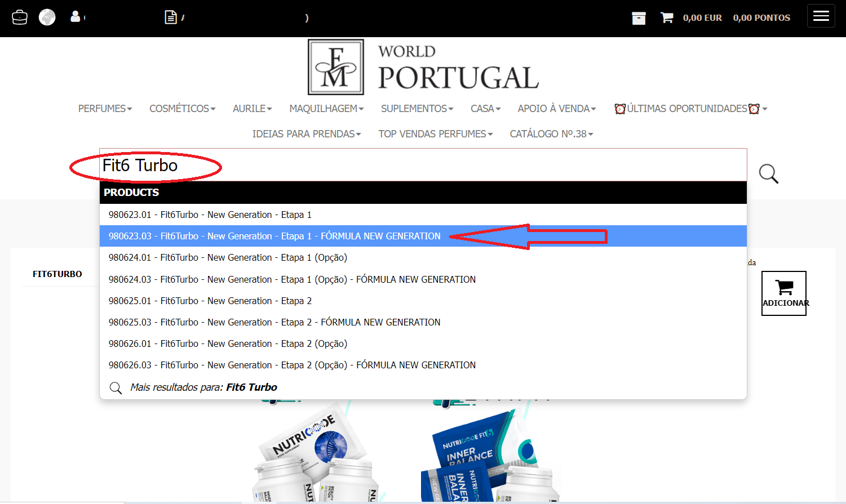Screen dimensions: 846x504
Task: Choose 980625.01 Fit6Turbo Etapa 2 suggestion
Action: (x=210, y=301)
